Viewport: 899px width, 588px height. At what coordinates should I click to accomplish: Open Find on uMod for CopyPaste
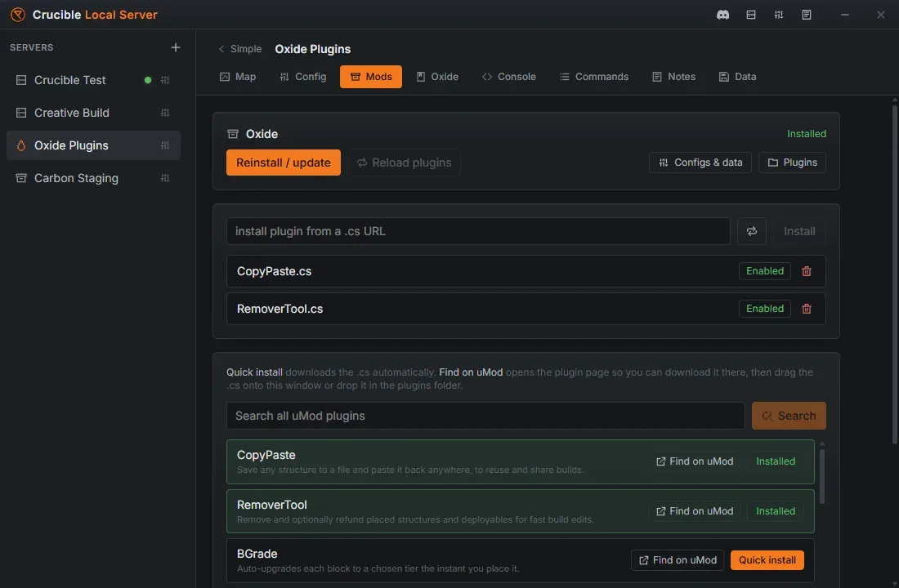click(x=695, y=462)
